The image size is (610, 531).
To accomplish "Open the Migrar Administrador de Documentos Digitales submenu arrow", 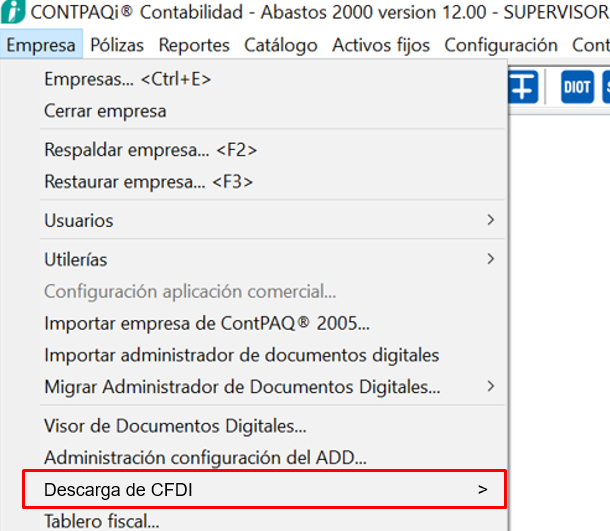I will pyautogui.click(x=490, y=386).
